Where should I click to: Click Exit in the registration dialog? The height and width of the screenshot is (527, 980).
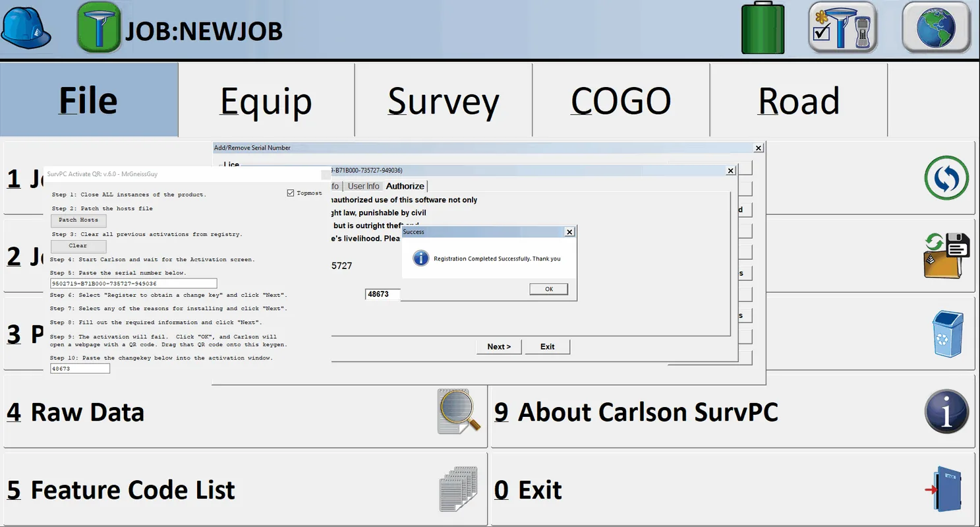pyautogui.click(x=548, y=346)
